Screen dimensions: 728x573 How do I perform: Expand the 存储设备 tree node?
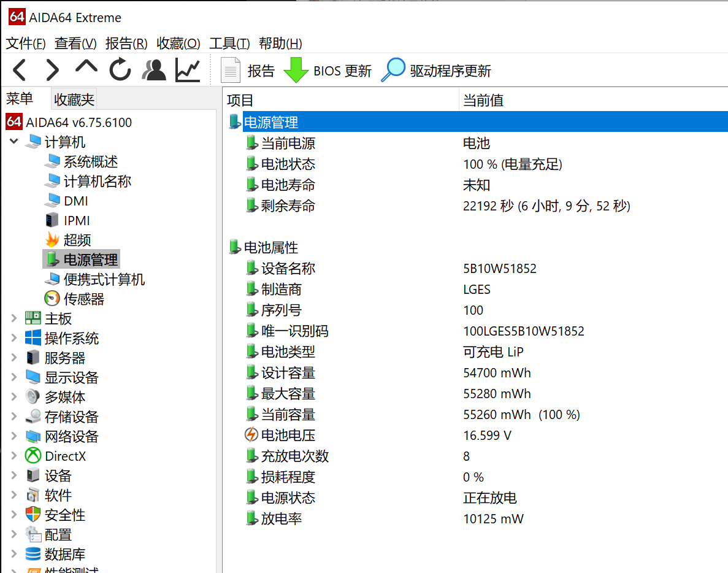pos(14,417)
